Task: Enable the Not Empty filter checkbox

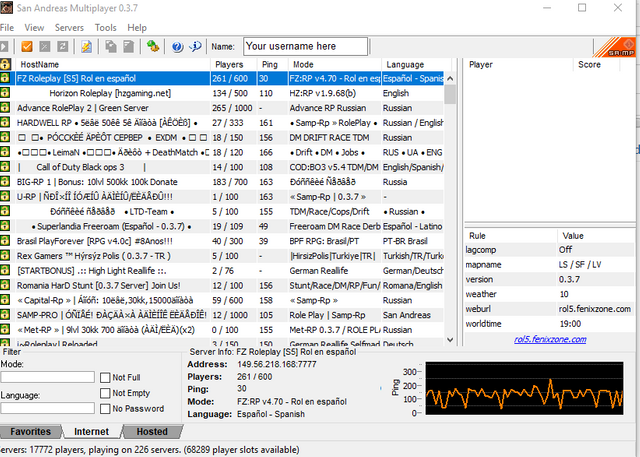Action: click(x=105, y=393)
